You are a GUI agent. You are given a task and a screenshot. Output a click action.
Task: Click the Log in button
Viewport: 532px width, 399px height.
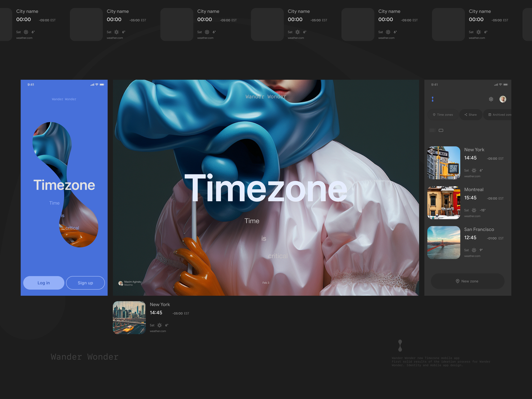pyautogui.click(x=44, y=283)
